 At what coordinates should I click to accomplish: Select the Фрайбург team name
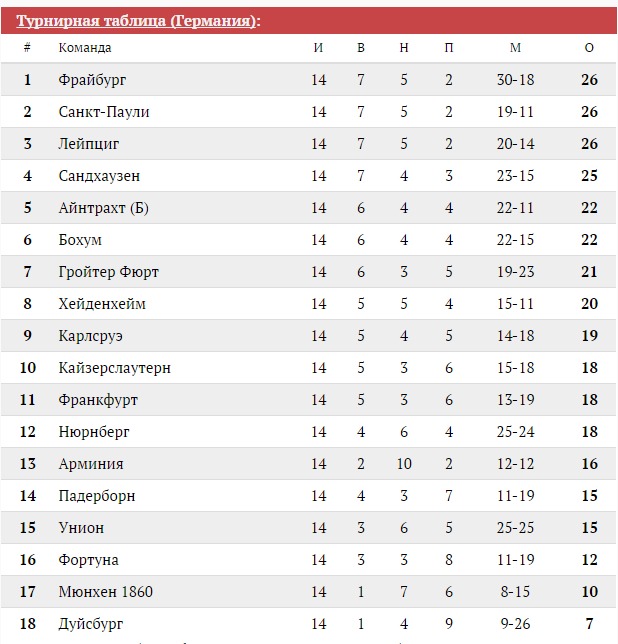point(92,80)
